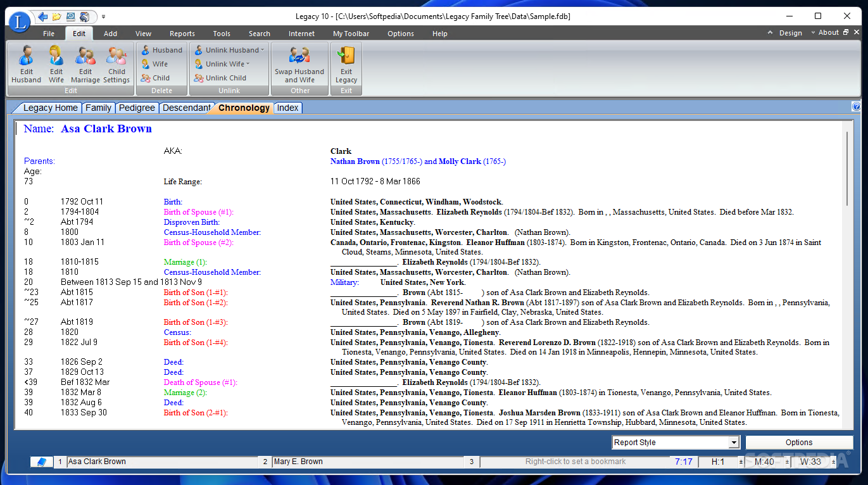868x485 pixels.
Task: Open the Search ribbon tab
Action: 259,34
